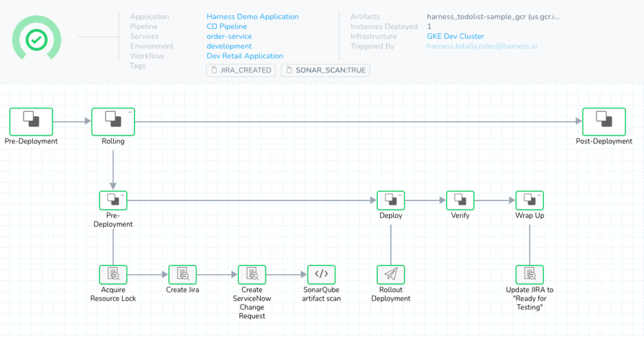Image resolution: width=644 pixels, height=337 pixels.
Task: Click the SONAR_SCAN:TRUE tag
Action: (325, 70)
